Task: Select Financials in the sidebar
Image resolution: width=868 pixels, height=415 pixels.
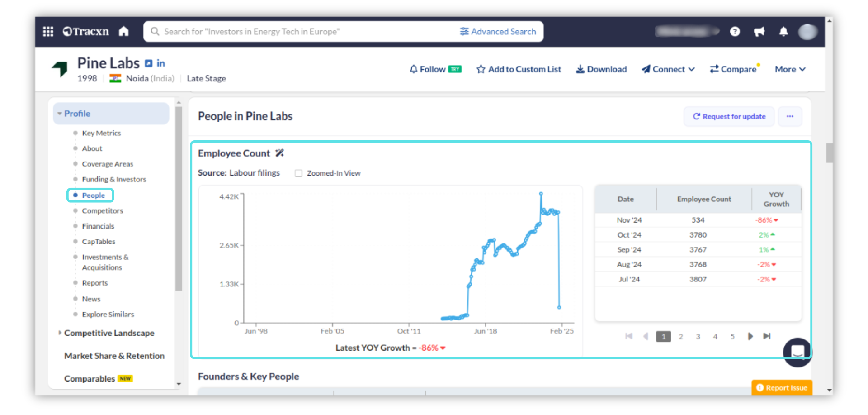Action: [98, 226]
